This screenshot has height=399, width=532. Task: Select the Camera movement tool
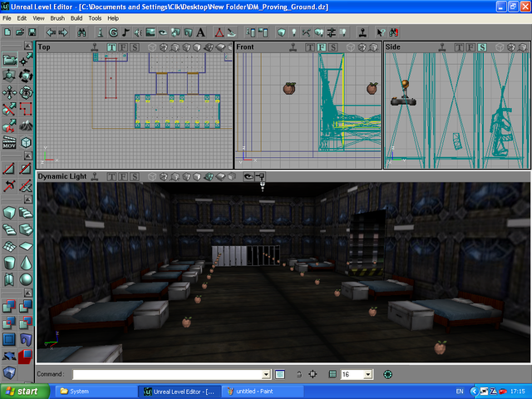click(9, 60)
